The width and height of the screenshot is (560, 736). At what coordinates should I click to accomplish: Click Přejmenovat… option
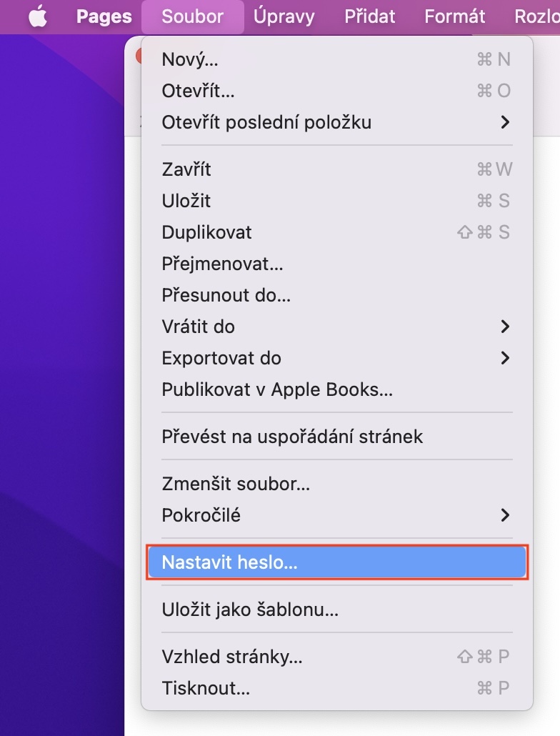222,264
